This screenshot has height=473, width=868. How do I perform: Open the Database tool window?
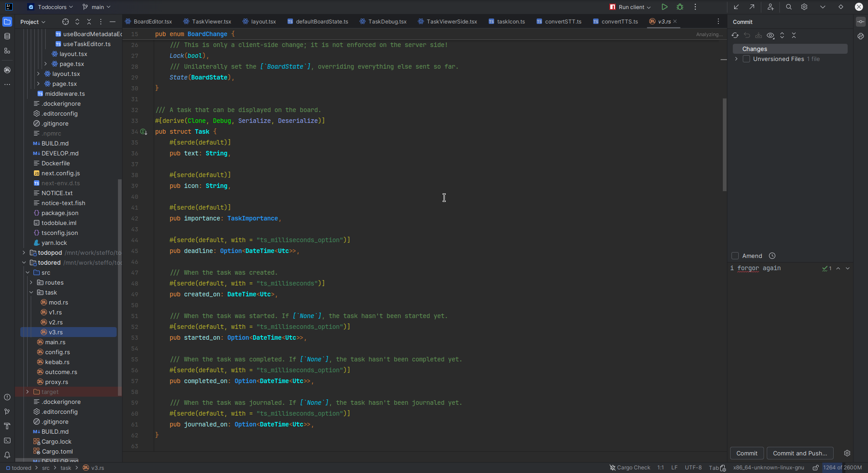[7, 36]
